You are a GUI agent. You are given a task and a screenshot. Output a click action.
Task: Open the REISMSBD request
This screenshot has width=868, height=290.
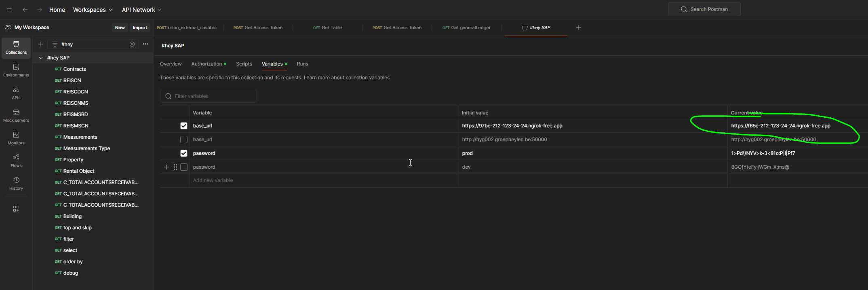click(76, 114)
